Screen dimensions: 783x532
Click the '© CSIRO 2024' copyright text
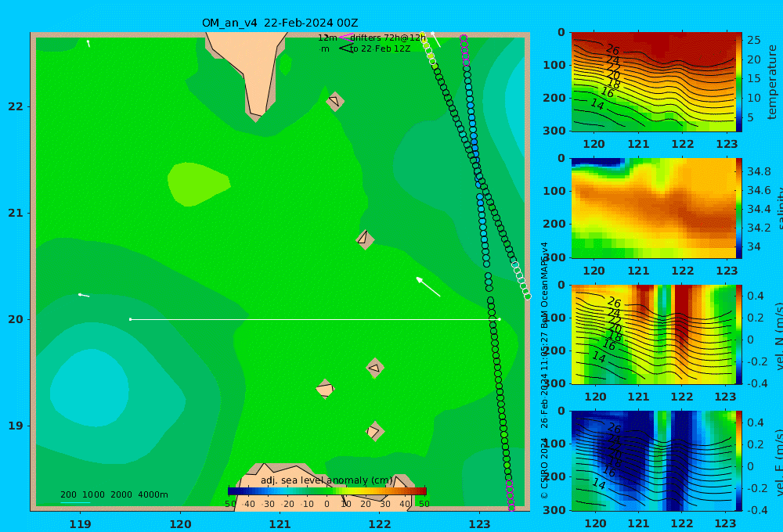(544, 466)
